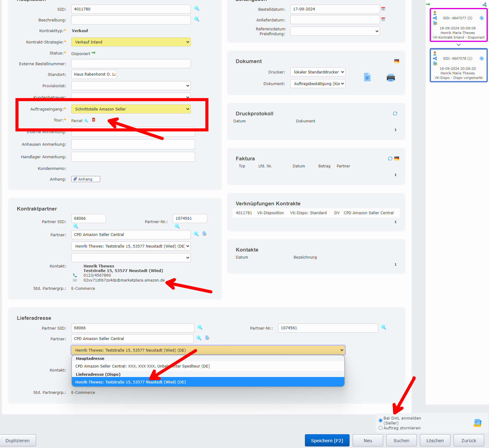The image size is (489, 448).
Task: Click the Duplizieren button
Action: click(18, 440)
